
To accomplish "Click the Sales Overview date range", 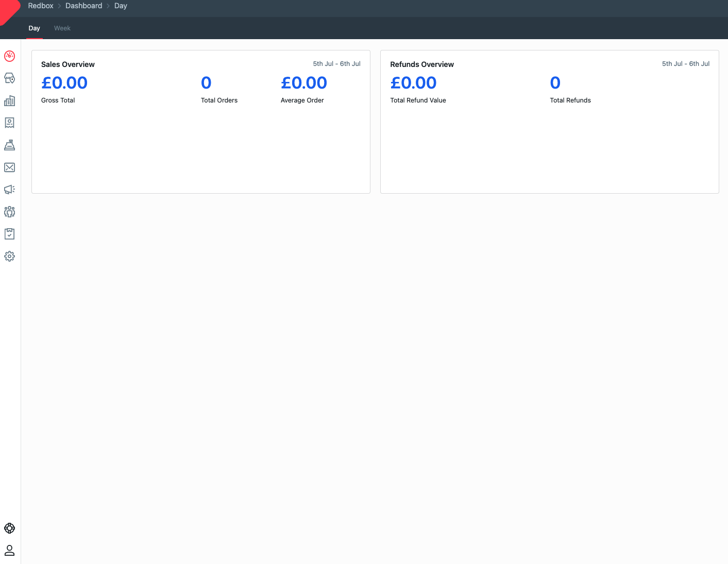I will click(336, 63).
